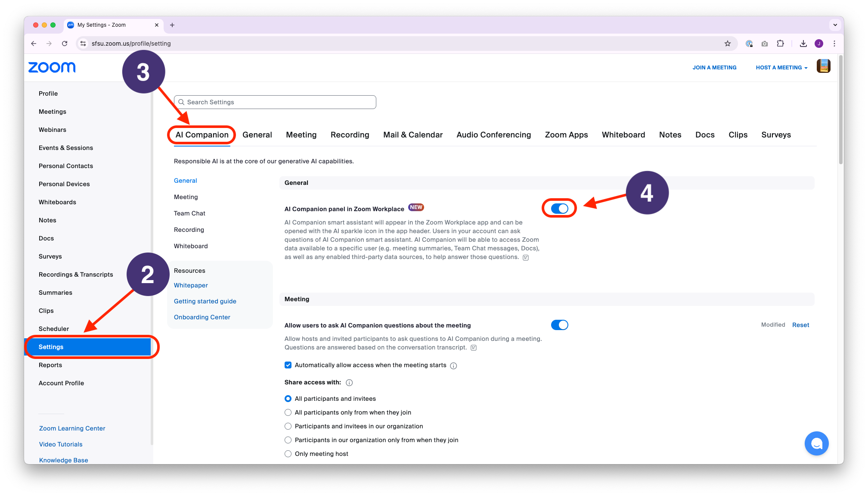Screen dimensions: 868x496
Task: Open Recordings & Transcripts in sidebar
Action: (76, 275)
